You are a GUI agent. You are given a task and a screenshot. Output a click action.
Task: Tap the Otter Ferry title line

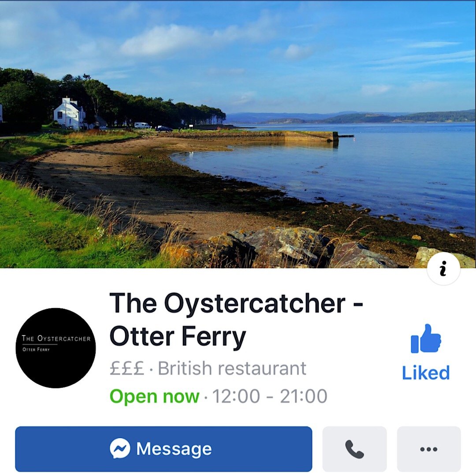178,337
